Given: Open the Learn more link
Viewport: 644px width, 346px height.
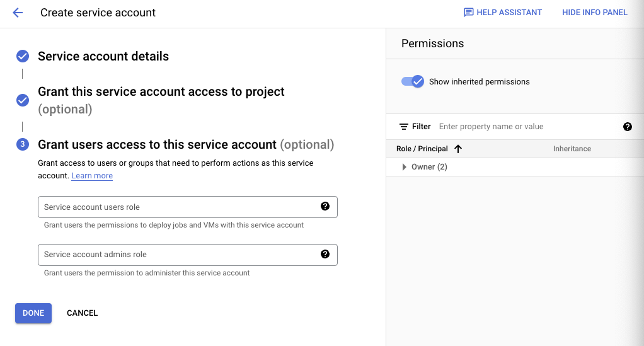Looking at the screenshot, I should click(x=92, y=176).
